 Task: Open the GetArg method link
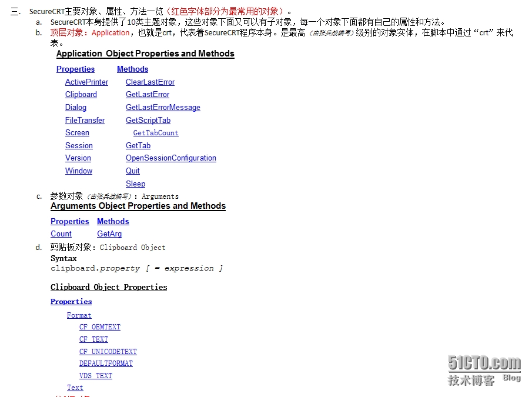(x=109, y=234)
